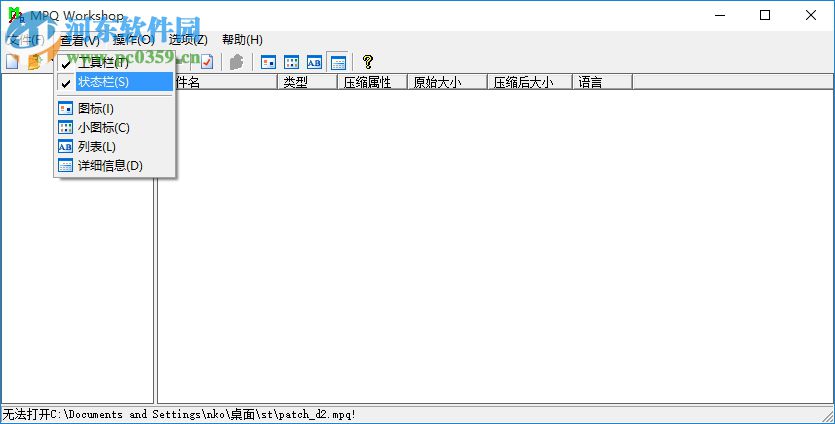Viewport: 835px width, 424px height.
Task: Open the 操作(O) menu
Action: [134, 40]
